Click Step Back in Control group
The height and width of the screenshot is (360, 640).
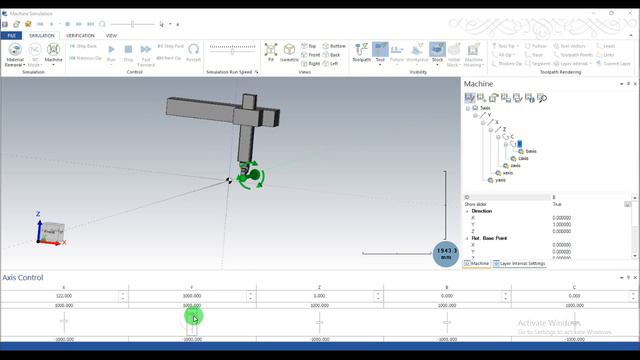click(83, 46)
